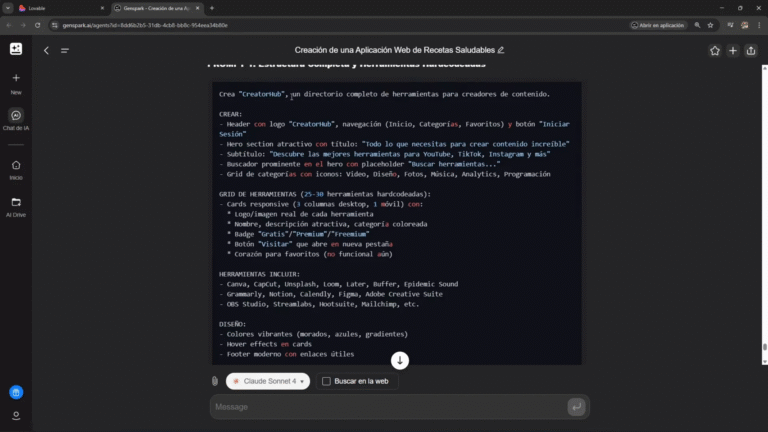Switch to the Genspark tab
This screenshot has height=432, width=768.
157,8
